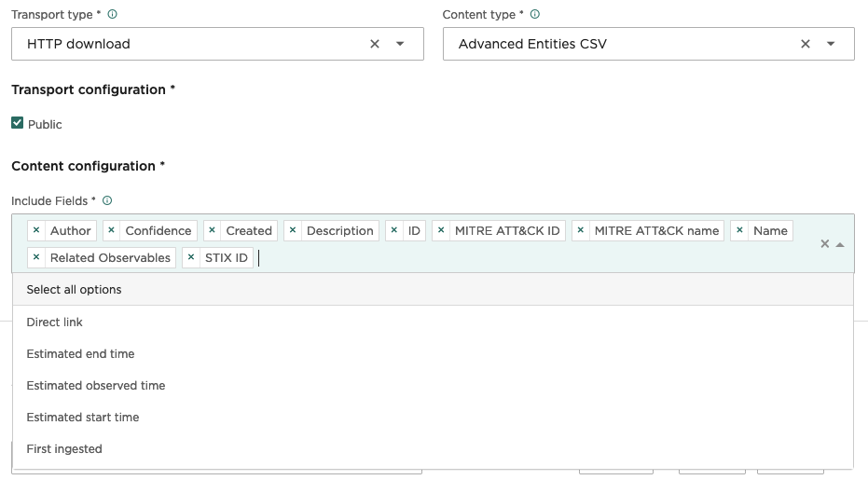The width and height of the screenshot is (868, 480).
Task: Remove the Author field tag
Action: 36,230
